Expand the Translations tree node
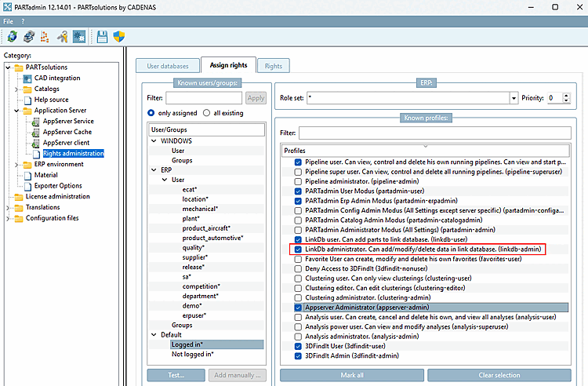The width and height of the screenshot is (588, 386). pos(8,208)
